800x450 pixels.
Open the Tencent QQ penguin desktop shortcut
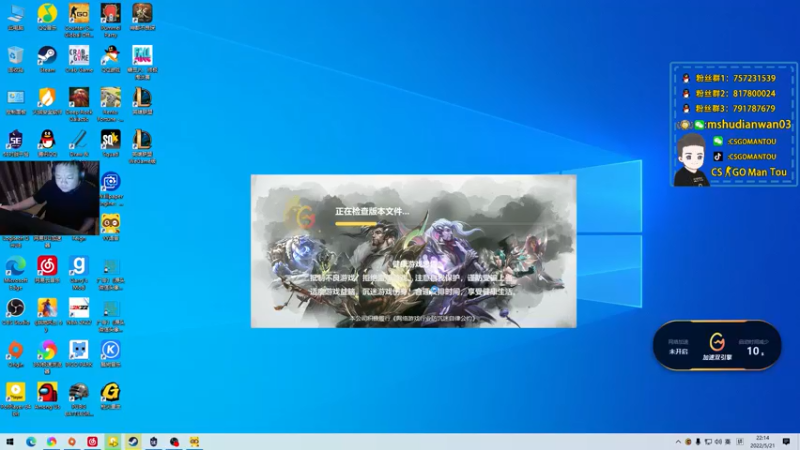click(47, 143)
